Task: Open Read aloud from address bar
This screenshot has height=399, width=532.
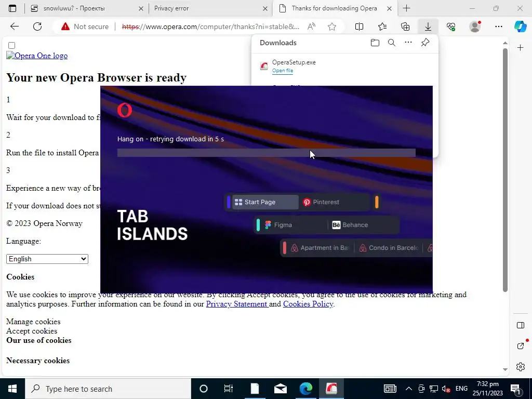Action: (x=311, y=26)
